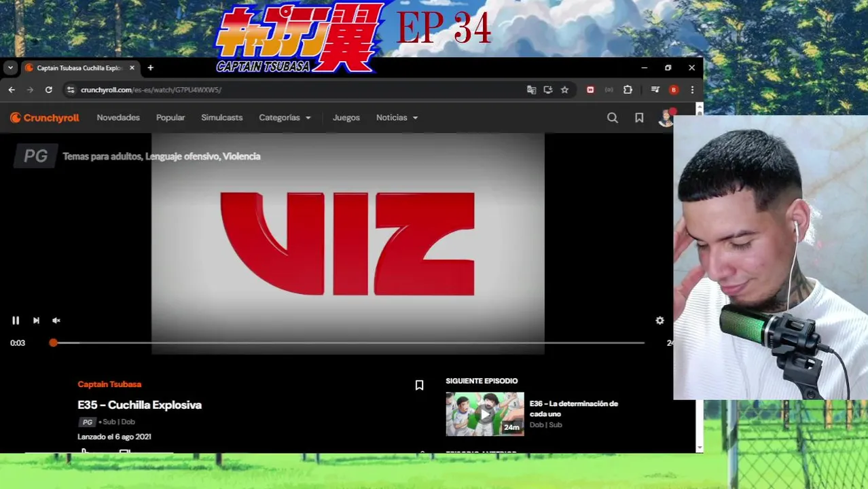Open Chrome profile B avatar

(x=674, y=90)
